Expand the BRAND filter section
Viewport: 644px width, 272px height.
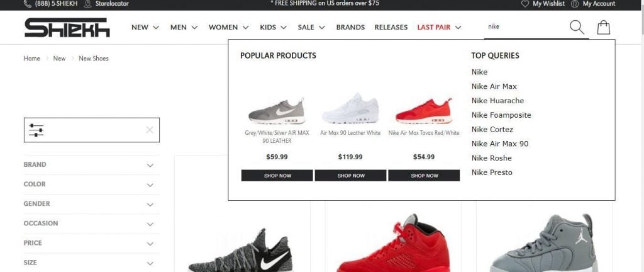pos(92,165)
